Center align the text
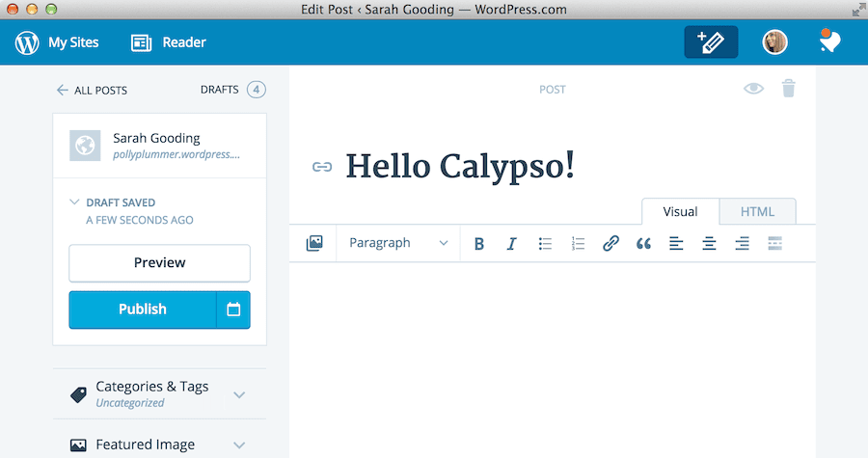The height and width of the screenshot is (458, 868). coord(709,243)
